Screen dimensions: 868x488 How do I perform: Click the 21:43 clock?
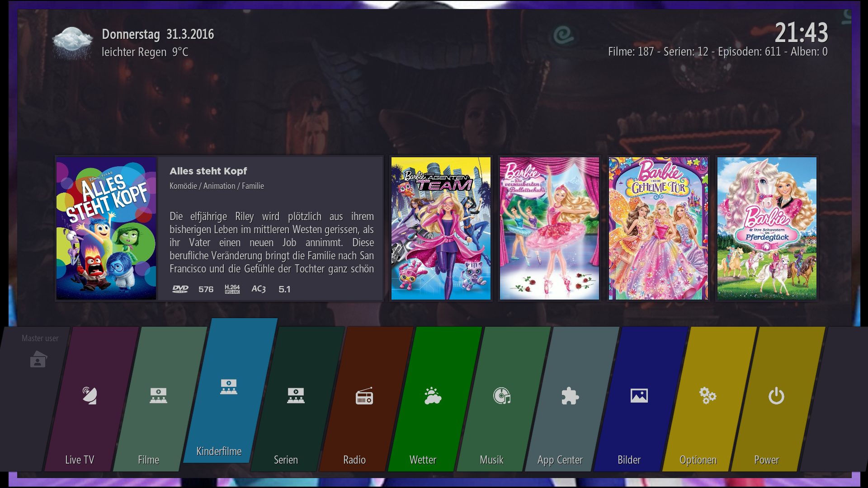[x=801, y=33]
